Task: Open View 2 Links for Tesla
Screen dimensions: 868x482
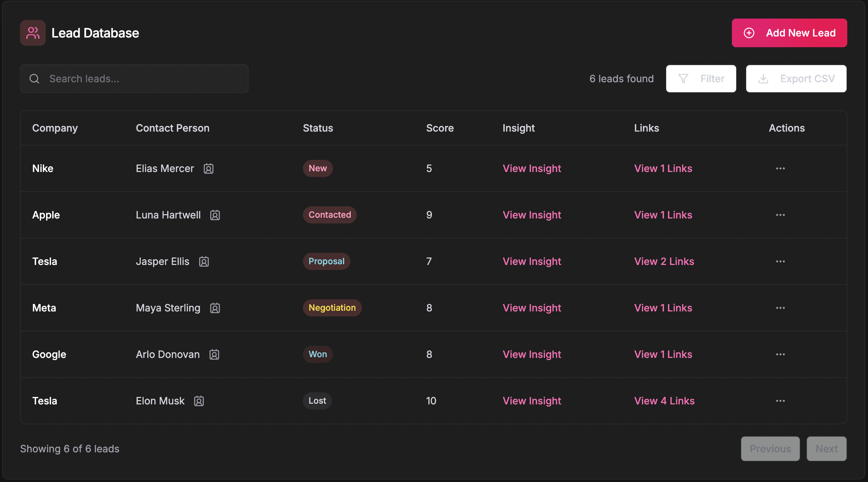Action: 664,261
